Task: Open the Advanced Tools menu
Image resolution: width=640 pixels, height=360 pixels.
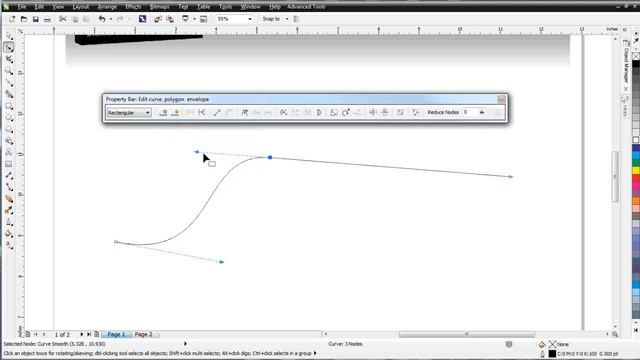Action: pyautogui.click(x=306, y=7)
